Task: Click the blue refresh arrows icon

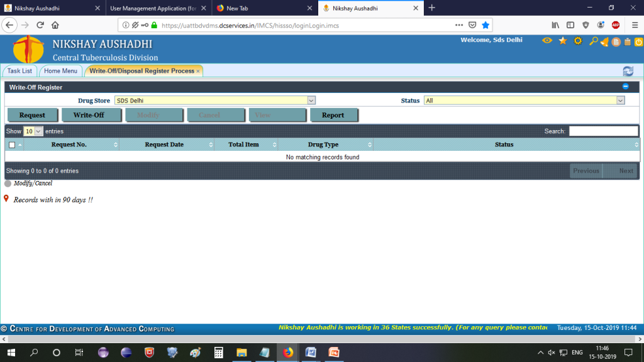Action: point(628,71)
